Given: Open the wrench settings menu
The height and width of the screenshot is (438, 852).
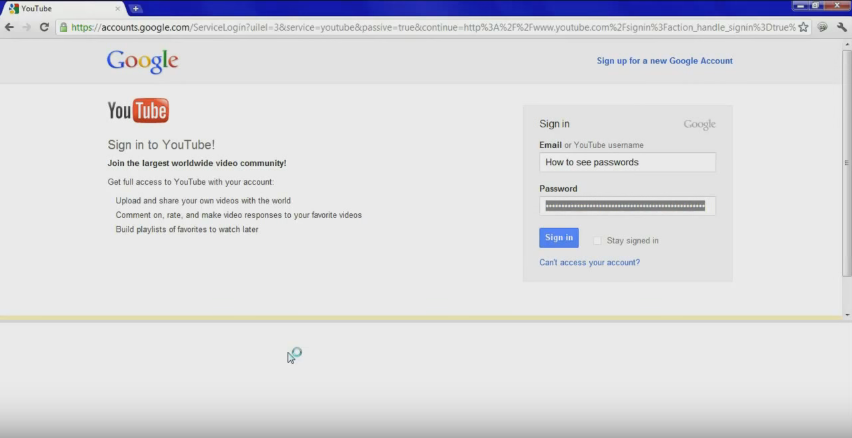Looking at the screenshot, I should [x=842, y=27].
